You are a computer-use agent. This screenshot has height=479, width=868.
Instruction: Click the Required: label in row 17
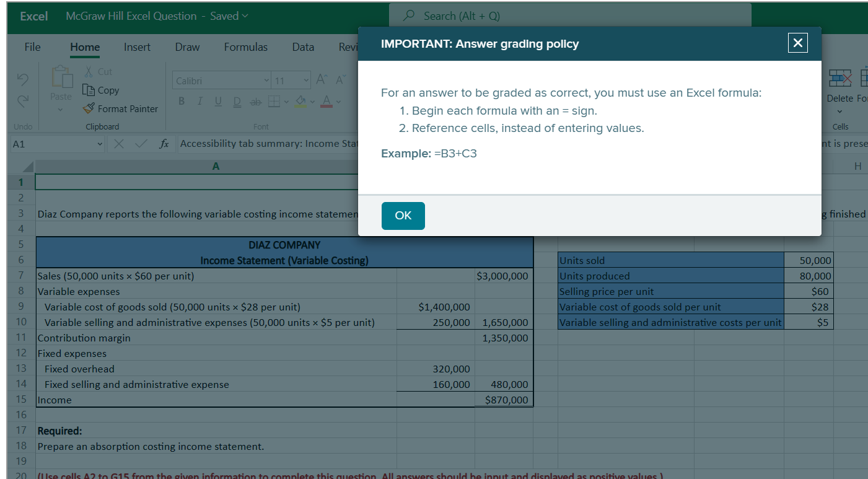click(x=59, y=431)
